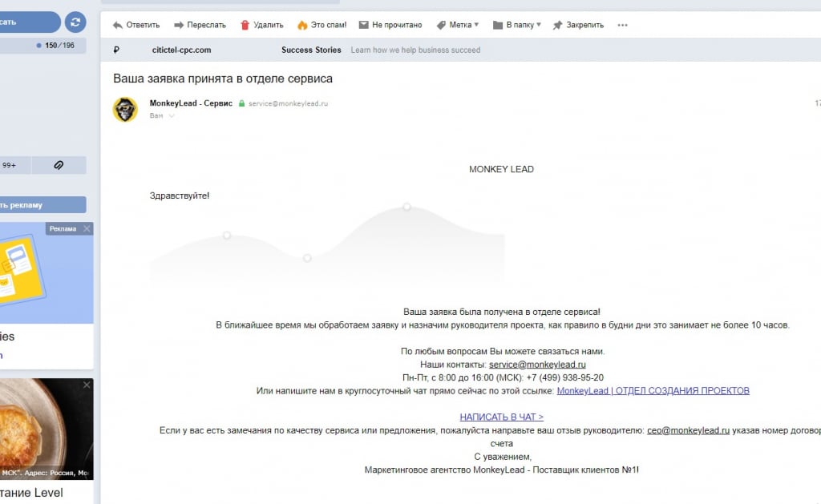821x504 pixels.
Task: Close the Реклама ad banner
Action: pos(87,228)
